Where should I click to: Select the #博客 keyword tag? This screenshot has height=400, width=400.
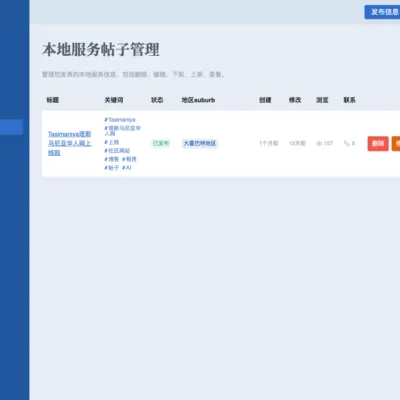pos(112,159)
